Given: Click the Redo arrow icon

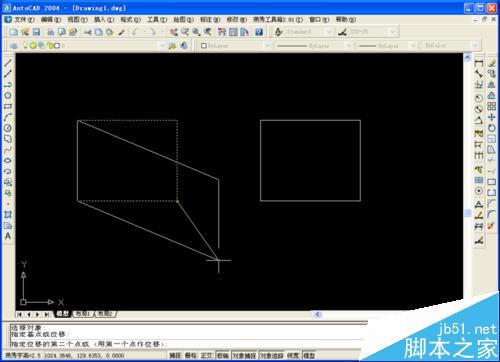Looking at the screenshot, I should (153, 32).
